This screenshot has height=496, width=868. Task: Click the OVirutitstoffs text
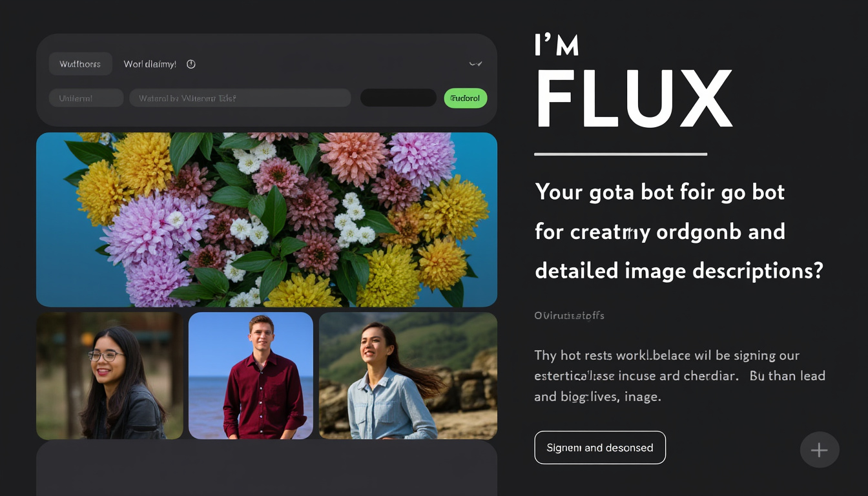(569, 316)
